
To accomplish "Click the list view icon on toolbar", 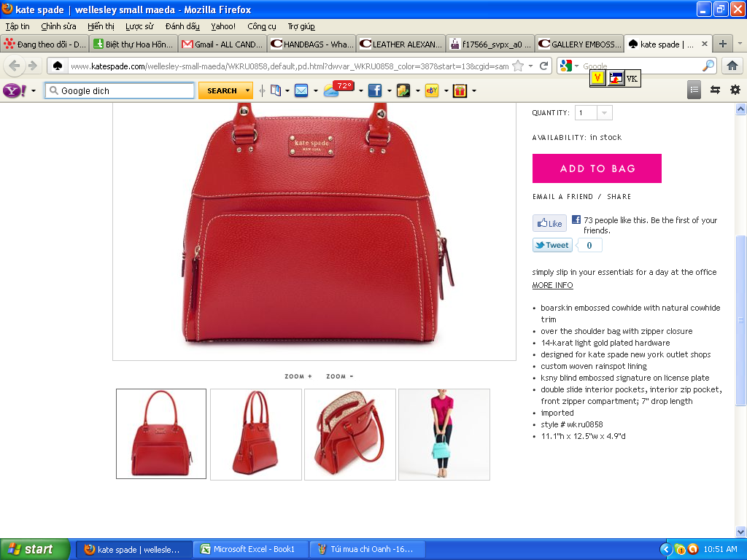I will click(694, 90).
